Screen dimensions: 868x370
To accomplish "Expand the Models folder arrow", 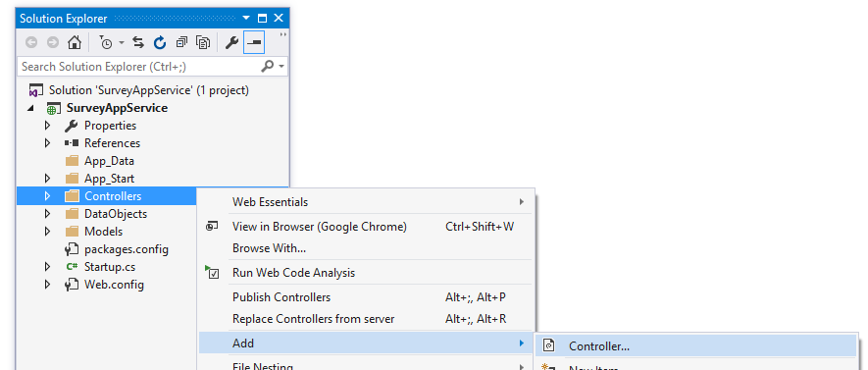I will [47, 232].
